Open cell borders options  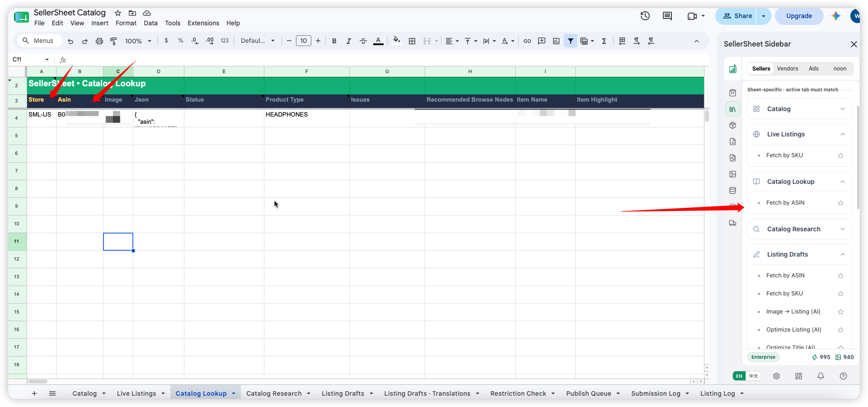pyautogui.click(x=412, y=41)
